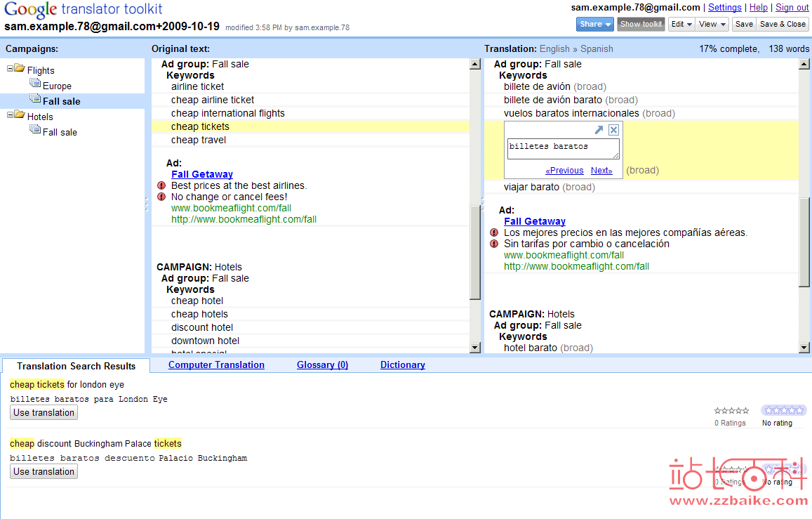Click error icon beside 'No change or cancel fees!'

[161, 197]
